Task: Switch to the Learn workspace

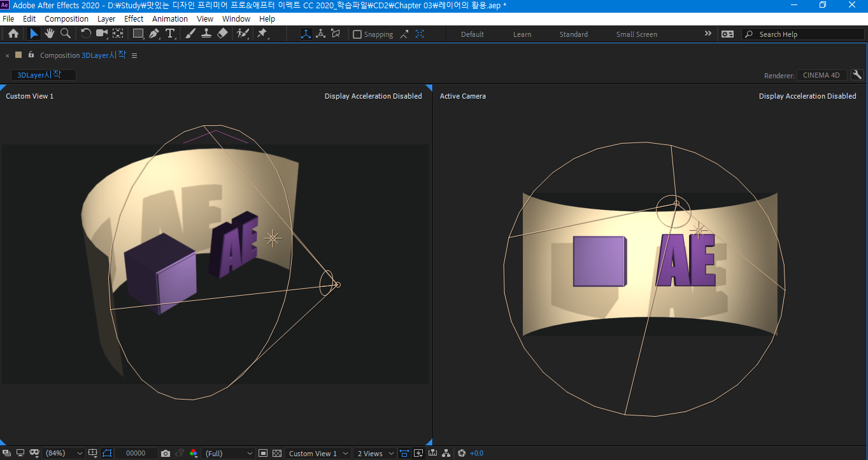Action: 522,34
